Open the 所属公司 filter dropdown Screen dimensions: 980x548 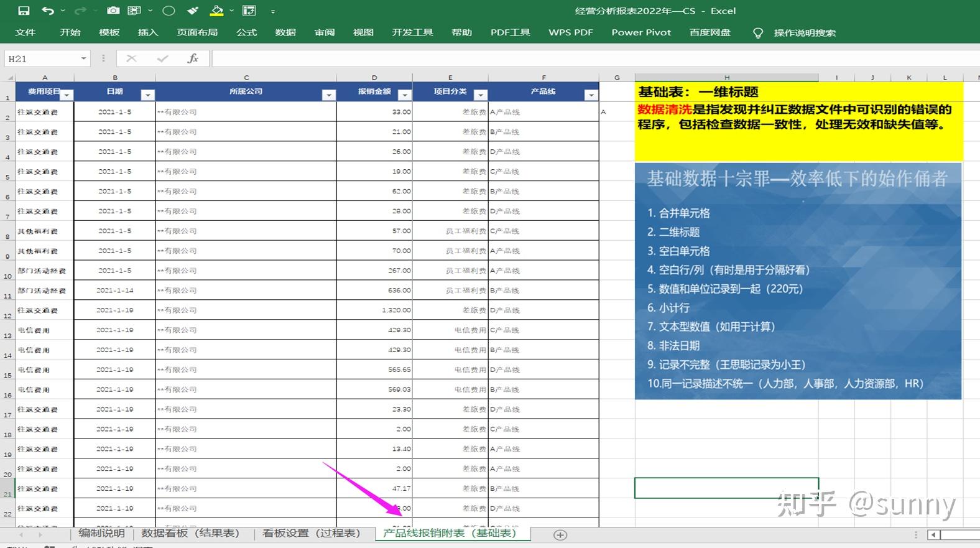(x=329, y=95)
